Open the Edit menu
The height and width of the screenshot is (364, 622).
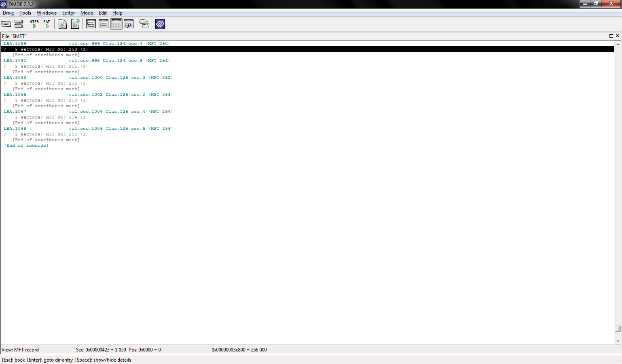click(x=103, y=13)
